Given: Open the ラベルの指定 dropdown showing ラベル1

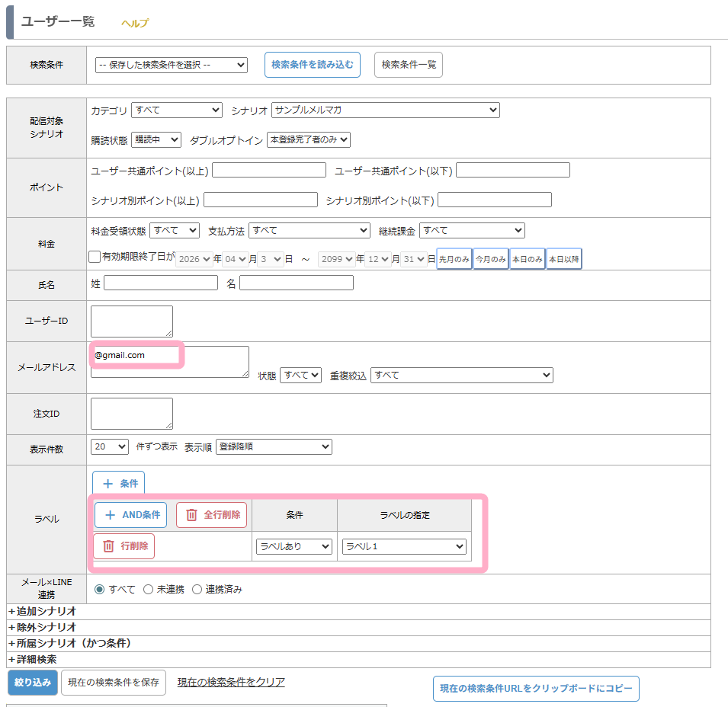Looking at the screenshot, I should (404, 546).
